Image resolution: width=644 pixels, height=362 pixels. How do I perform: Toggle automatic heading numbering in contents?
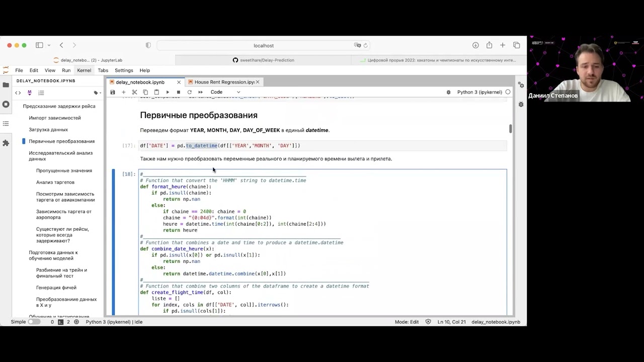tap(41, 93)
